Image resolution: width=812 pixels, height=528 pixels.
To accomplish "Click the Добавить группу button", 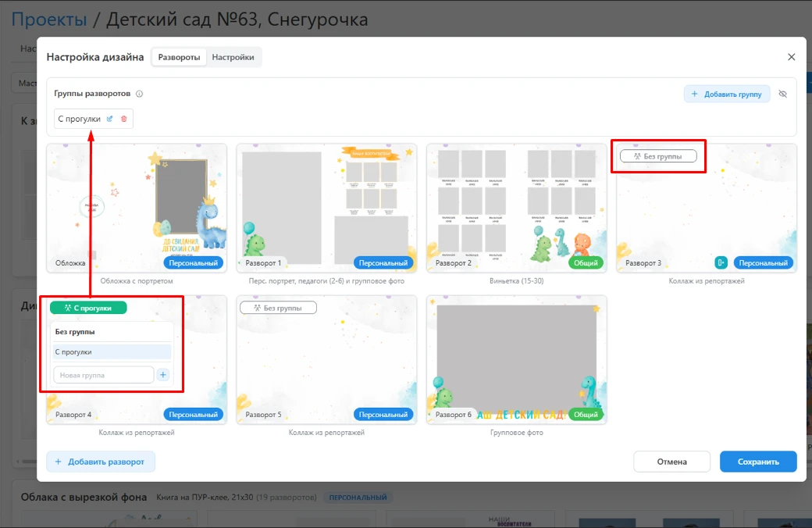I will pyautogui.click(x=727, y=94).
